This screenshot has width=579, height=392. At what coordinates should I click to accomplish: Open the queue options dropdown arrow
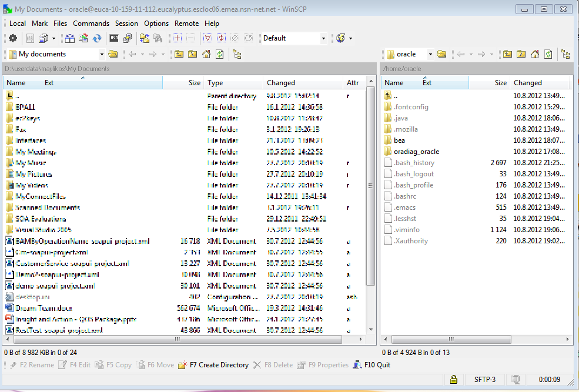point(53,38)
